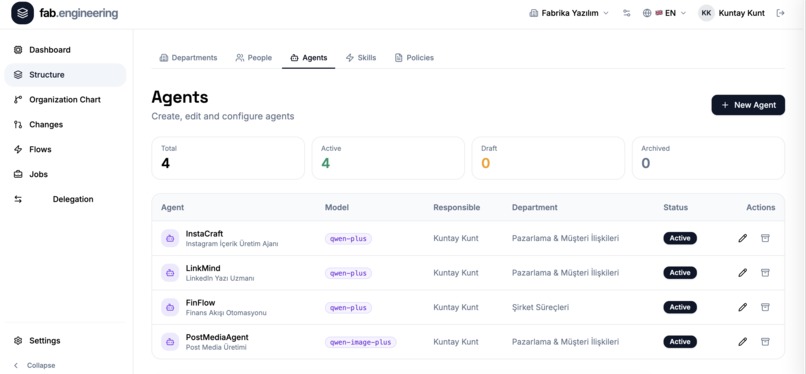Open the settings sliders icon in header
806x374 pixels.
(626, 13)
